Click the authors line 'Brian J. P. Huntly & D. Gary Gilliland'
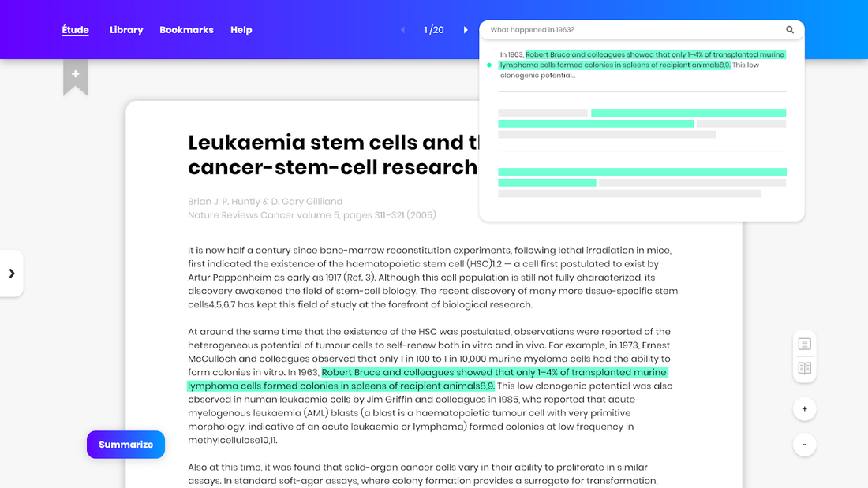The width and height of the screenshot is (868, 488). coord(265,201)
